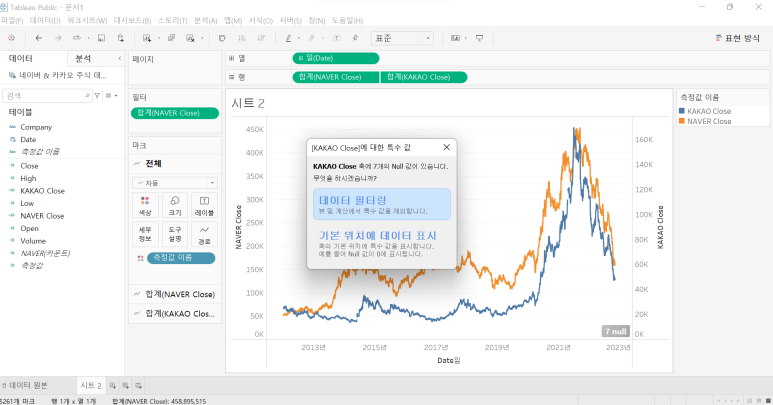Click the swap rows and columns icon
The width and height of the screenshot is (773, 405).
[222, 38]
